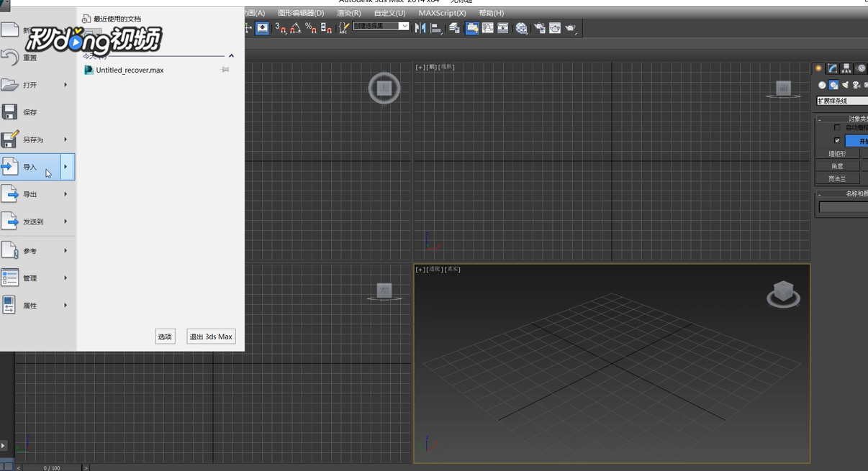The width and height of the screenshot is (868, 471).
Task: Toggle the Graphite ribbon icon
Action: point(472,28)
